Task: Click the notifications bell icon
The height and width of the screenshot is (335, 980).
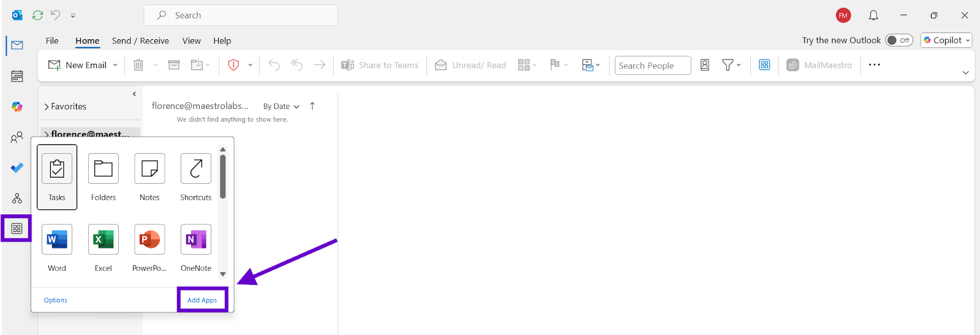Action: tap(873, 15)
